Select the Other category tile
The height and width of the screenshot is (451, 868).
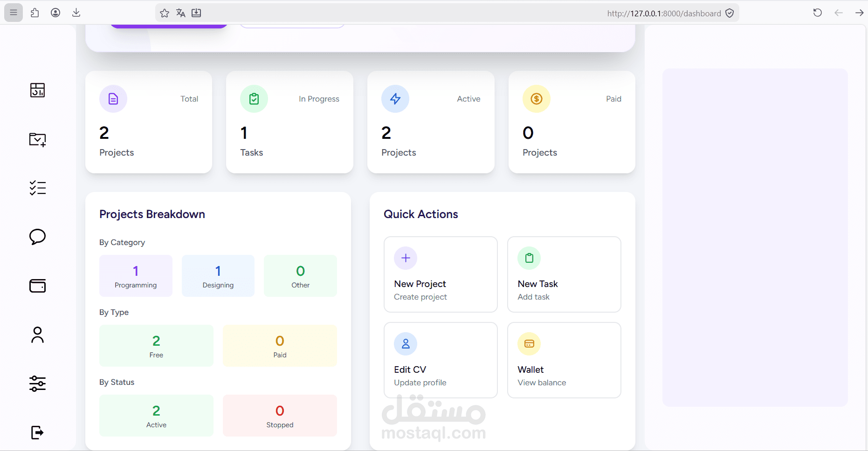(300, 276)
